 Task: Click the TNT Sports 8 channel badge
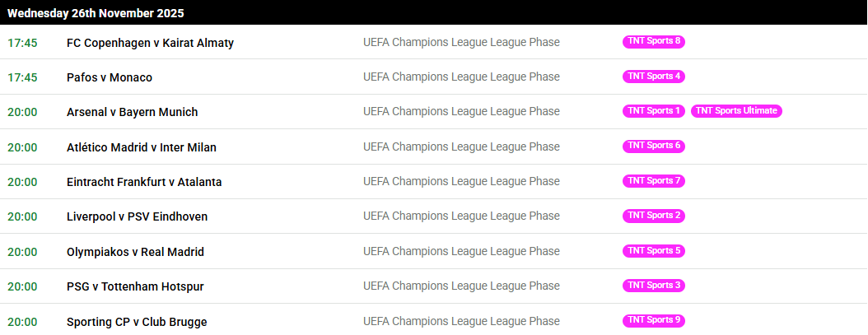tap(654, 41)
